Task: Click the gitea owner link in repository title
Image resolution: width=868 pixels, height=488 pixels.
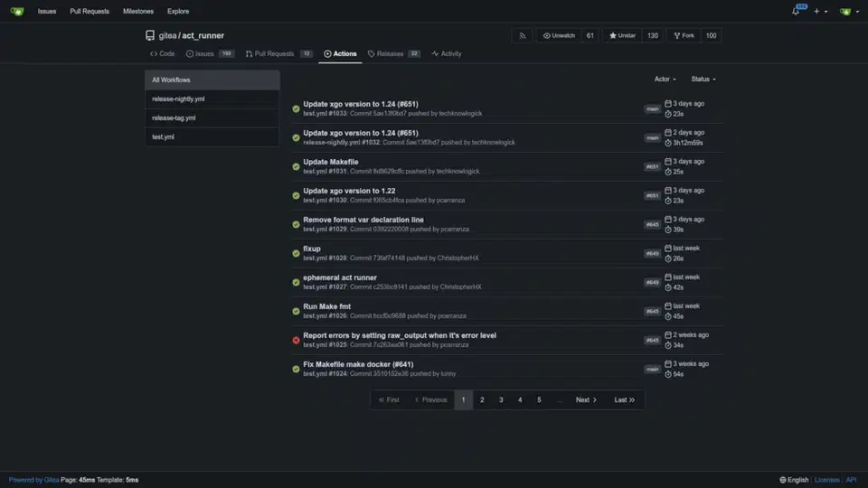Action: pos(168,35)
